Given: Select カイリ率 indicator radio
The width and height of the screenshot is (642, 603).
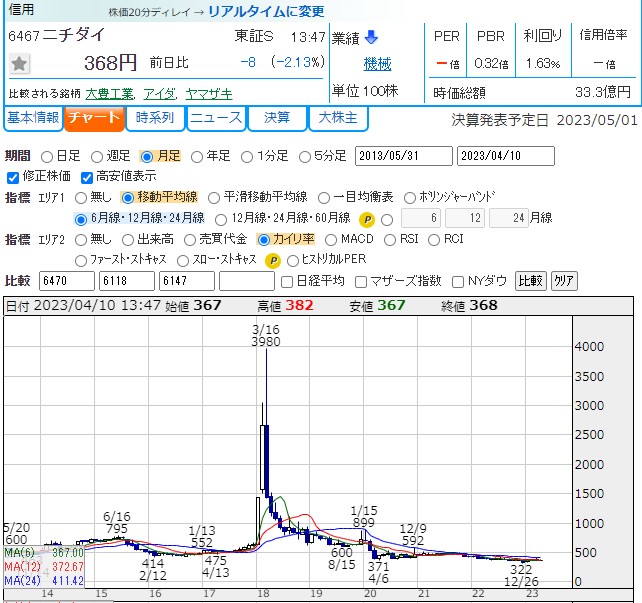Looking at the screenshot, I should 264,240.
